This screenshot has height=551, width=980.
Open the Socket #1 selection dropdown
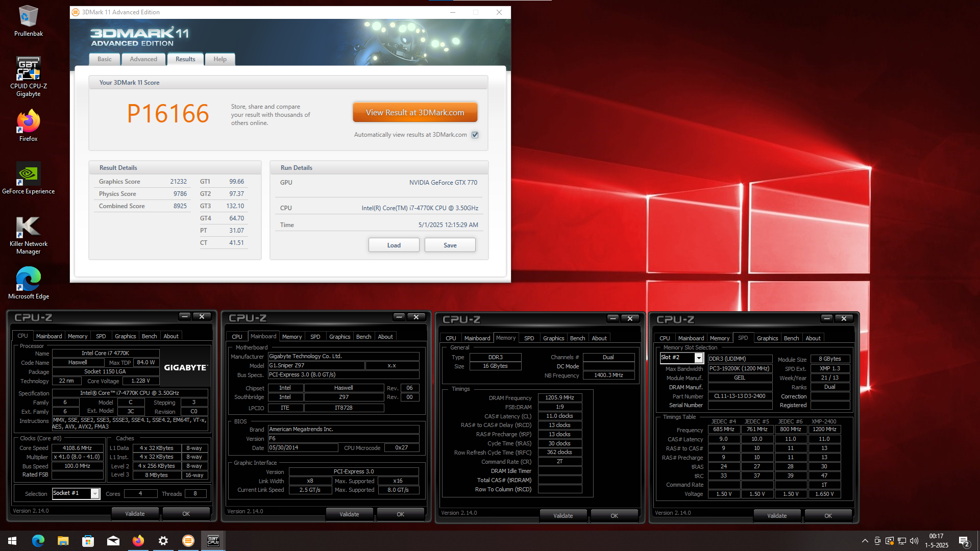pyautogui.click(x=95, y=493)
